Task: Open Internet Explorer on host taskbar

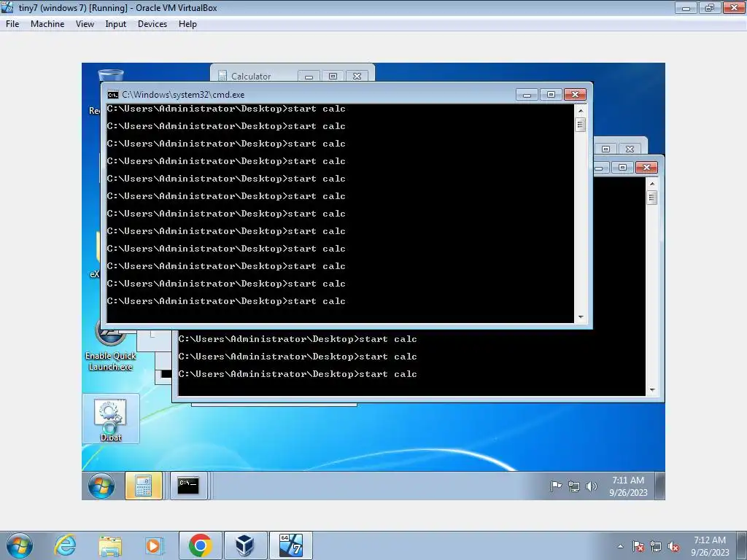Action: 65,545
